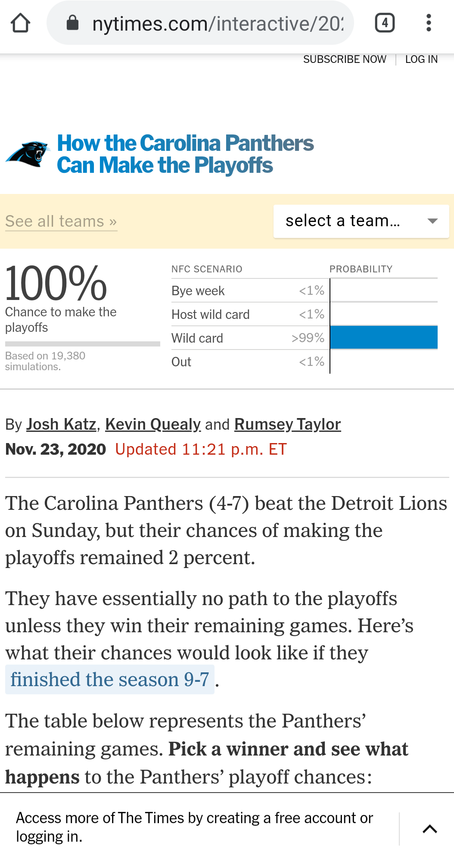Open the Chrome three-dot overflow menu
Viewport: 454px width, 868px height.
pos(428,23)
